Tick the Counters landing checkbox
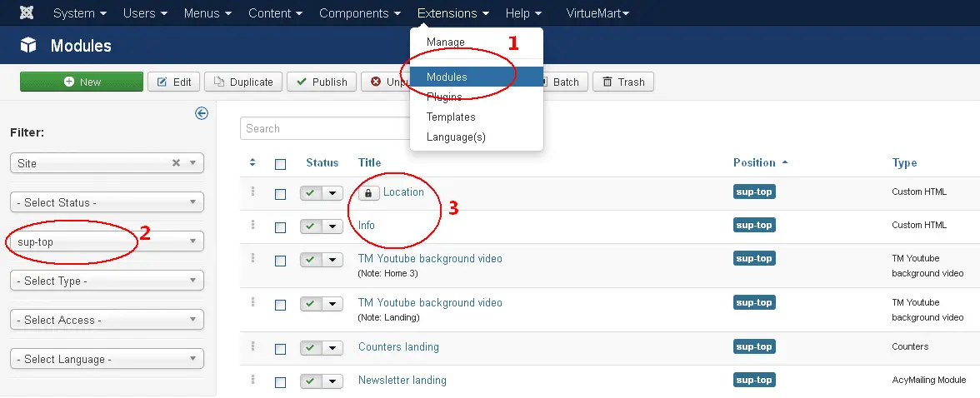Image resolution: width=980 pixels, height=398 pixels. [281, 349]
